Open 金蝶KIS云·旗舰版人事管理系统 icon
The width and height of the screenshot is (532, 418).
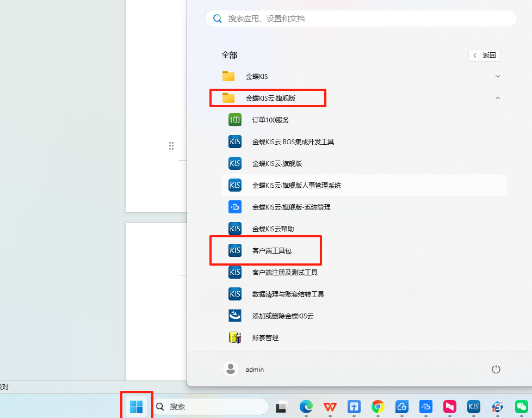[x=235, y=185]
